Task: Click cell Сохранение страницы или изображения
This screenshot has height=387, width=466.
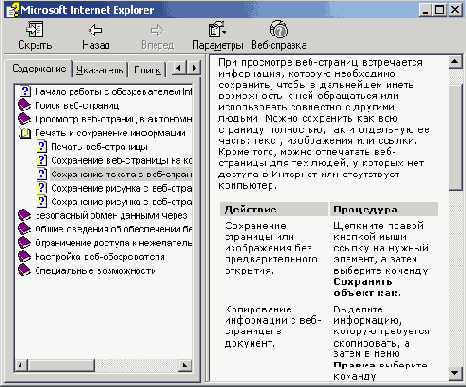Action: [x=271, y=248]
